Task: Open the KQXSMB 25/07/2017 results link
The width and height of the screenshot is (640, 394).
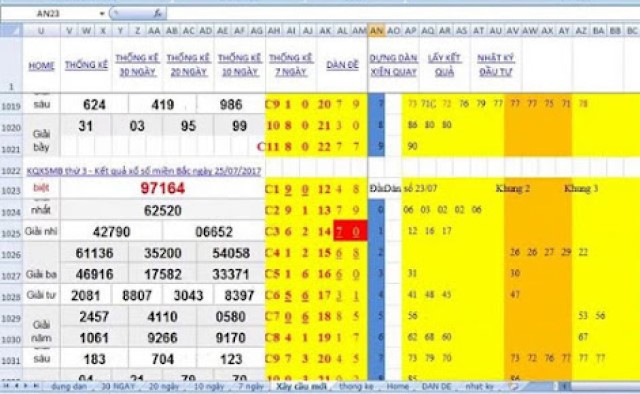Action: [144, 171]
